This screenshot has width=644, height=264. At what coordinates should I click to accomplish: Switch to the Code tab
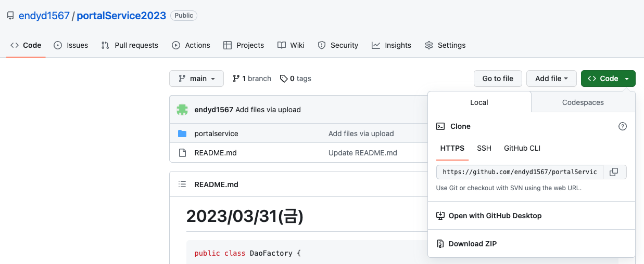click(x=26, y=45)
